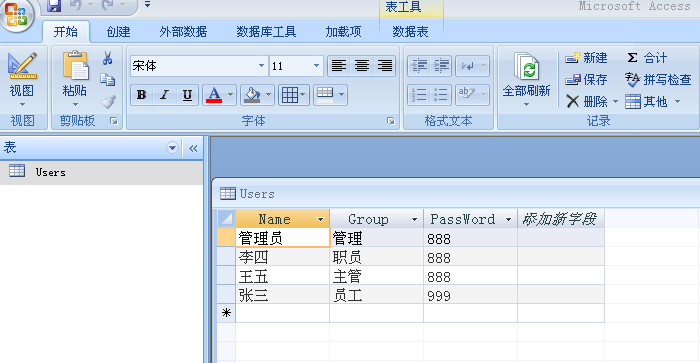This screenshot has width=700, height=363.
Task: Click the format painter brush icon
Action: click(x=108, y=102)
